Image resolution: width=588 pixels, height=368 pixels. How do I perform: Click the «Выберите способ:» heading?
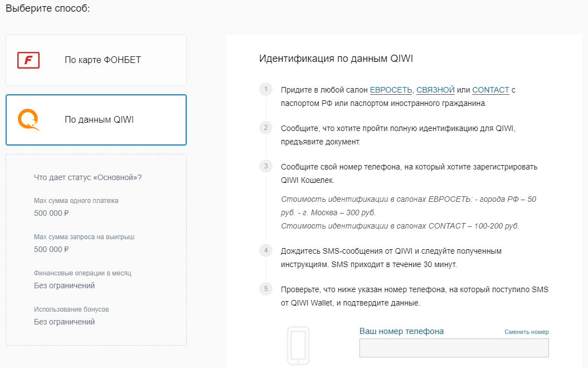47,9
